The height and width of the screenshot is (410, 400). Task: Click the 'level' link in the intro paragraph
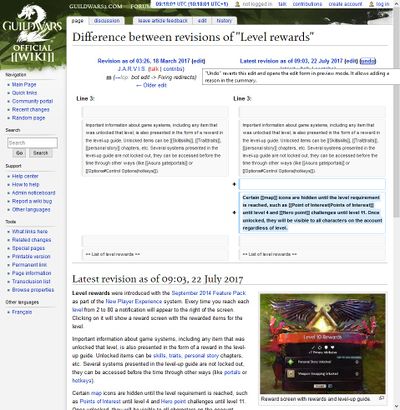(77, 310)
